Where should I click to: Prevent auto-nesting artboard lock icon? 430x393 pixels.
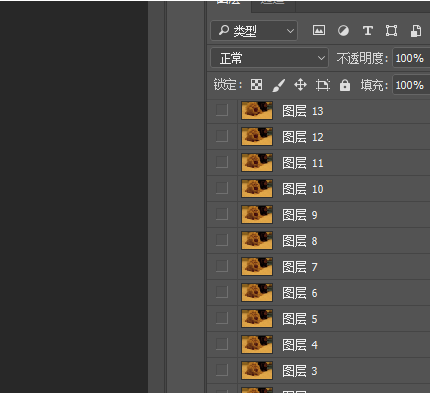click(x=323, y=85)
